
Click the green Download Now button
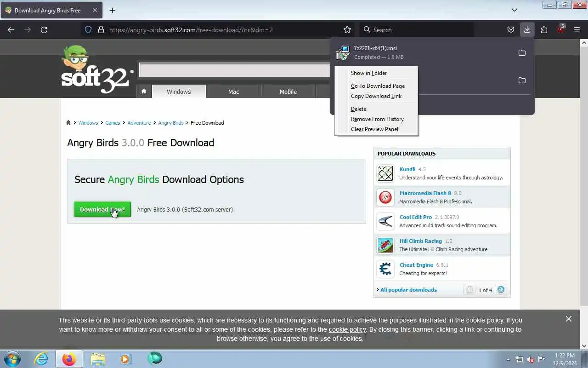102,209
